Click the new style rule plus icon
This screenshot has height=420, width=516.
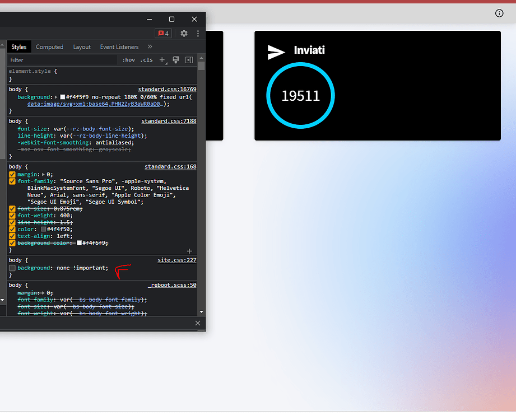(162, 60)
